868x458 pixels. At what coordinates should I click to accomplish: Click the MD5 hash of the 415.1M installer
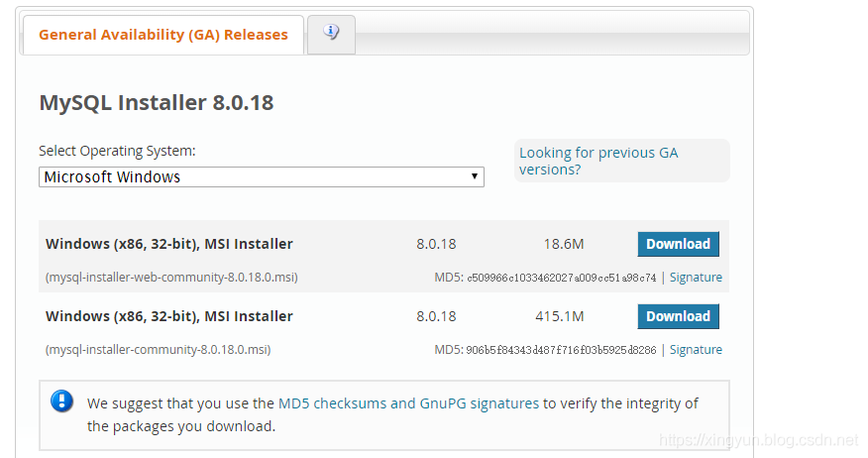(x=561, y=350)
